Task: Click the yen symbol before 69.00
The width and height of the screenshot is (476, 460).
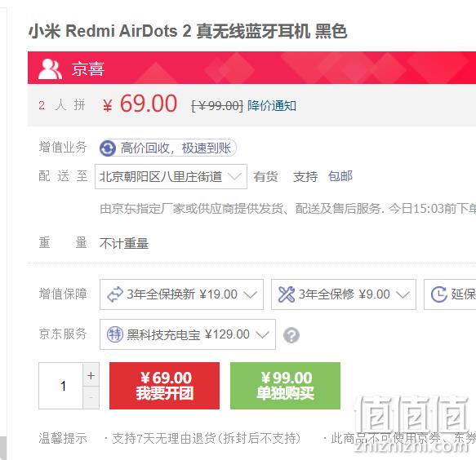Action: tap(108, 106)
